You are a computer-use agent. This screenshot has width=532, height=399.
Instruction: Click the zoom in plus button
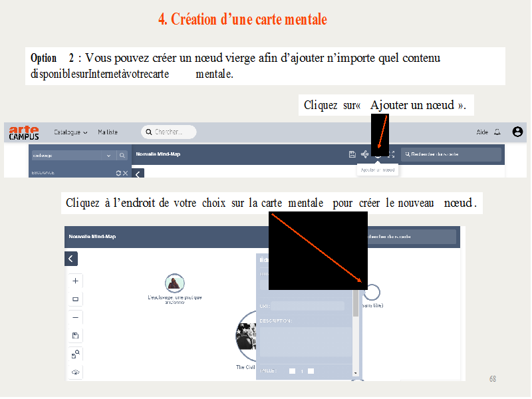[x=75, y=281]
